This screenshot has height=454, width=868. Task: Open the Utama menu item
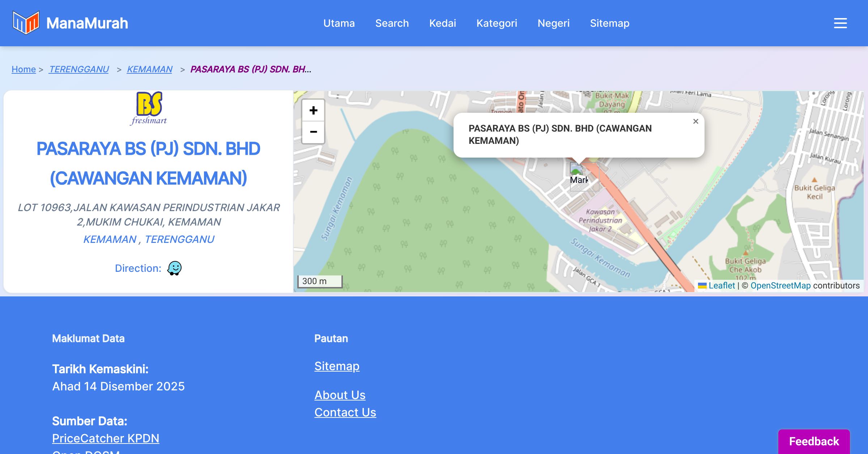click(339, 23)
